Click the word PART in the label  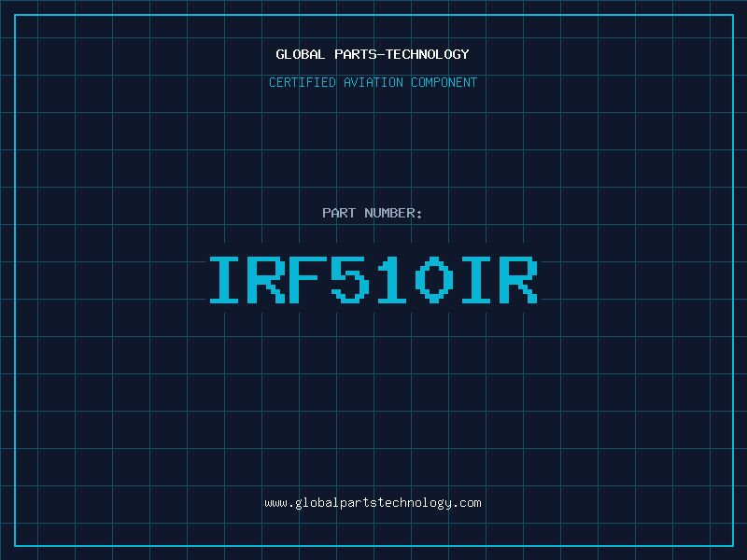[x=338, y=213]
